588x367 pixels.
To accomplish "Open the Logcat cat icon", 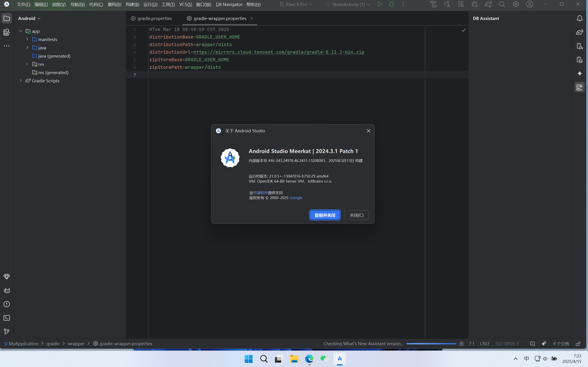I will [7, 291].
